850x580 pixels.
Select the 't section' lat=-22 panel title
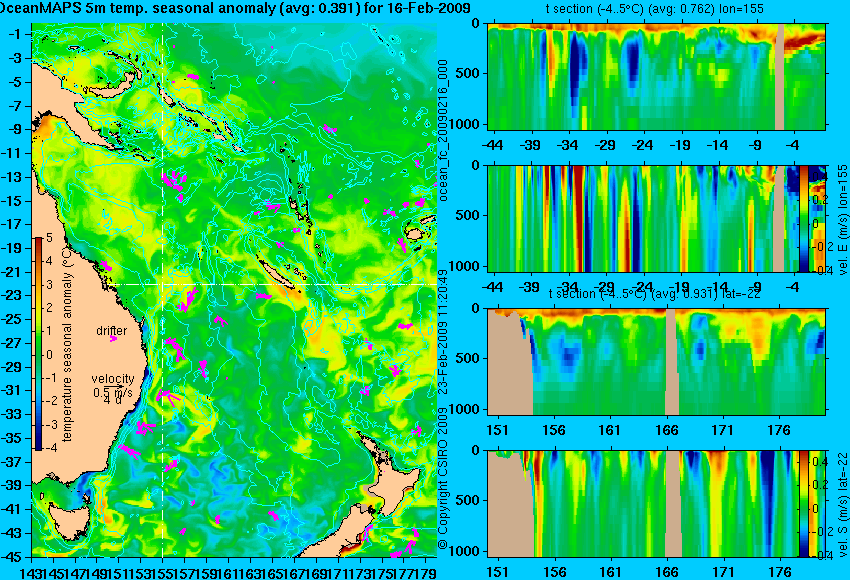[x=654, y=293]
